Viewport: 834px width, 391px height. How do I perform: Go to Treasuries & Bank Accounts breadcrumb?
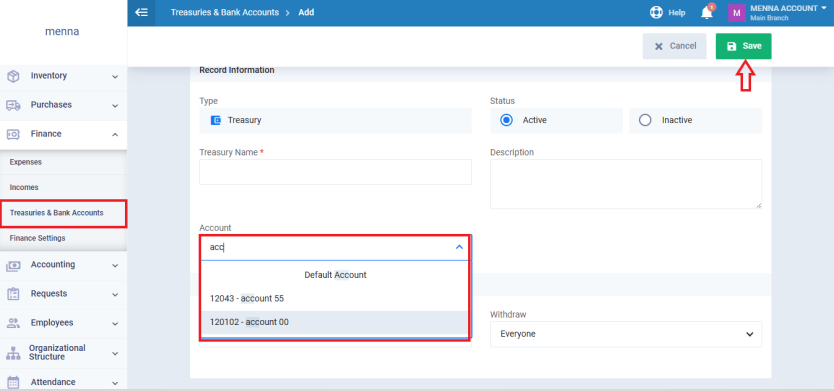coord(224,12)
